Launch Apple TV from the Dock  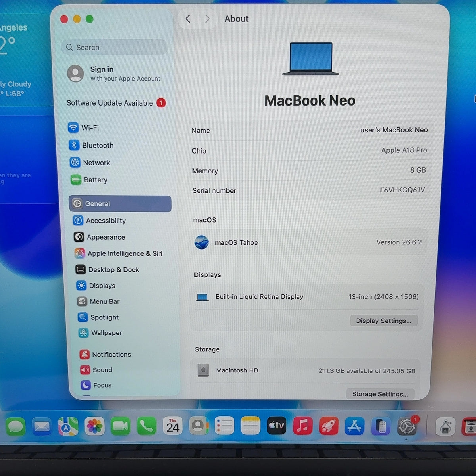pyautogui.click(x=276, y=426)
